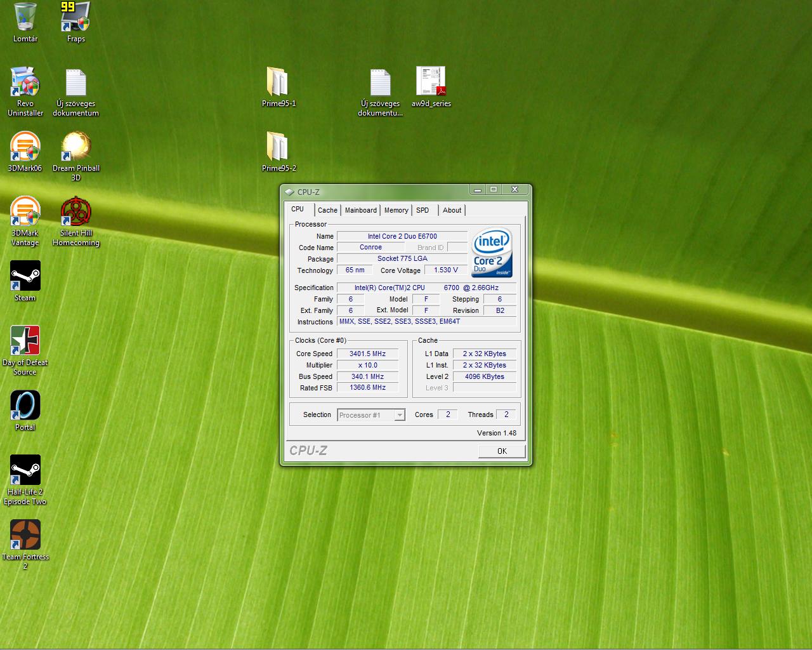Click the Instructions list field
812x650 pixels.
[x=426, y=322]
